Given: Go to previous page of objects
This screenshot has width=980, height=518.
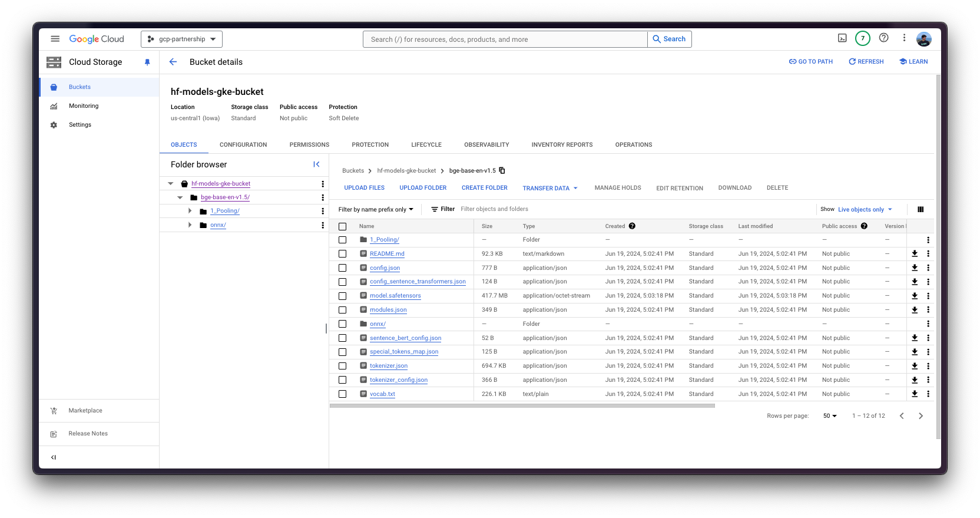Looking at the screenshot, I should [x=902, y=416].
